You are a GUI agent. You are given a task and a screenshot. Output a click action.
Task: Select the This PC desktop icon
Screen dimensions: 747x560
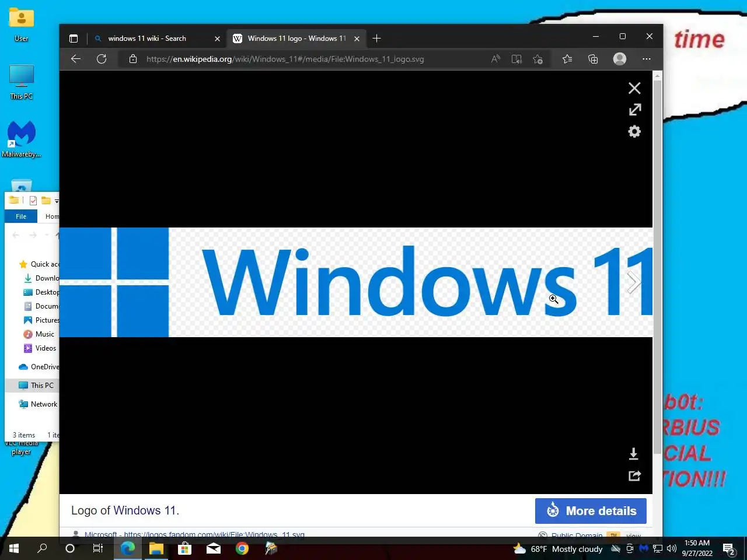[22, 82]
